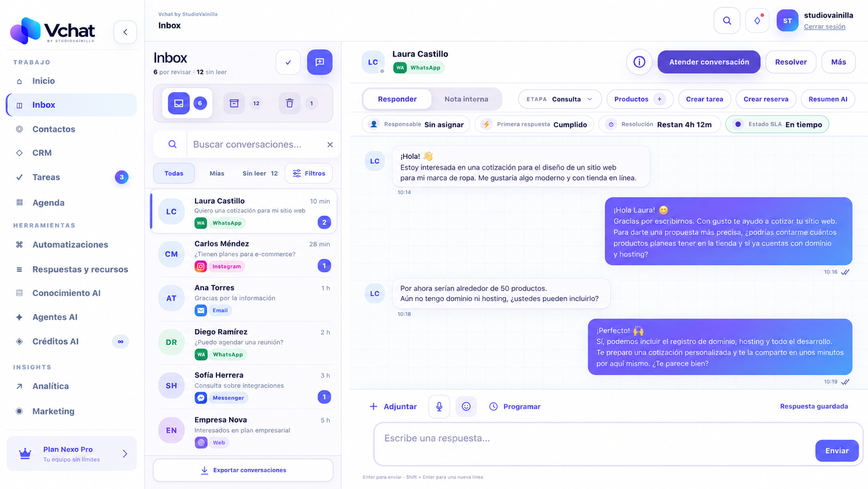Viewport: 868px width, 489px height.
Task: Click Exportar conversaciones button
Action: 243,470
